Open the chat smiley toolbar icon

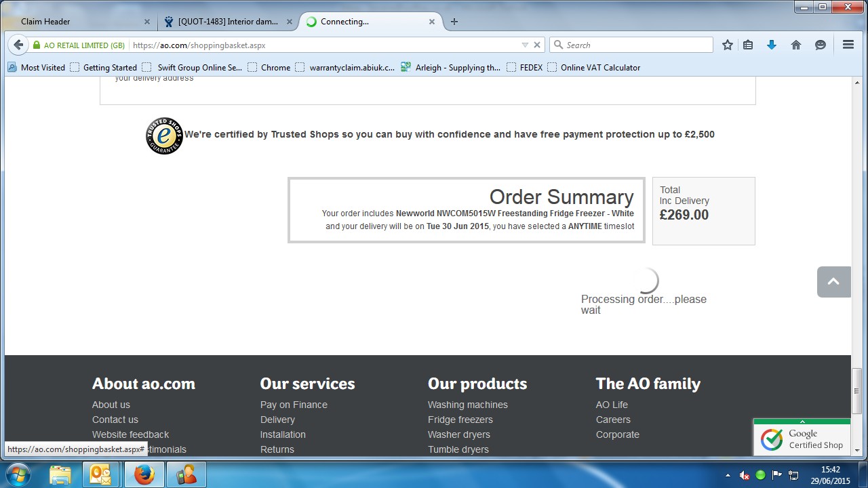tap(821, 45)
